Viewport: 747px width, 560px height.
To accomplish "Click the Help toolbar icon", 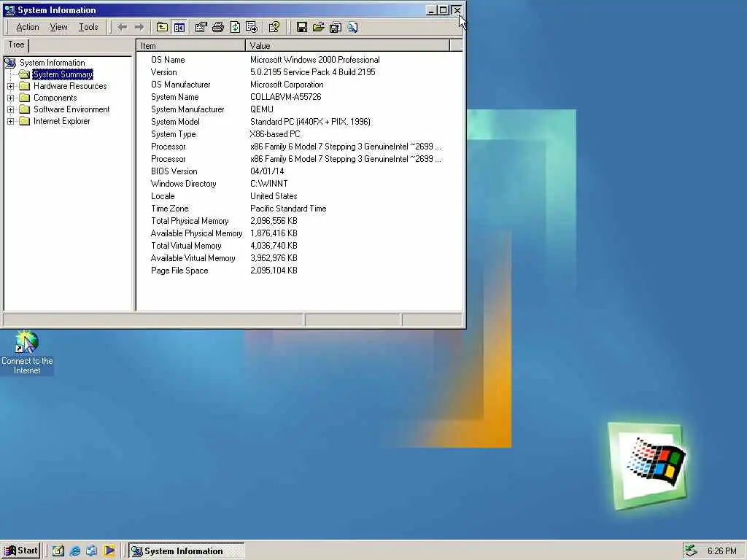I will tap(274, 27).
